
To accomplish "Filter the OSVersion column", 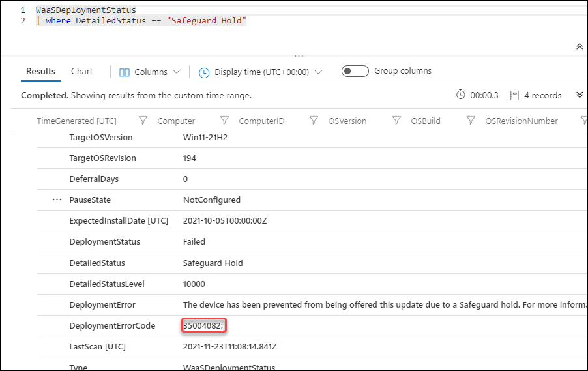I will (x=396, y=121).
